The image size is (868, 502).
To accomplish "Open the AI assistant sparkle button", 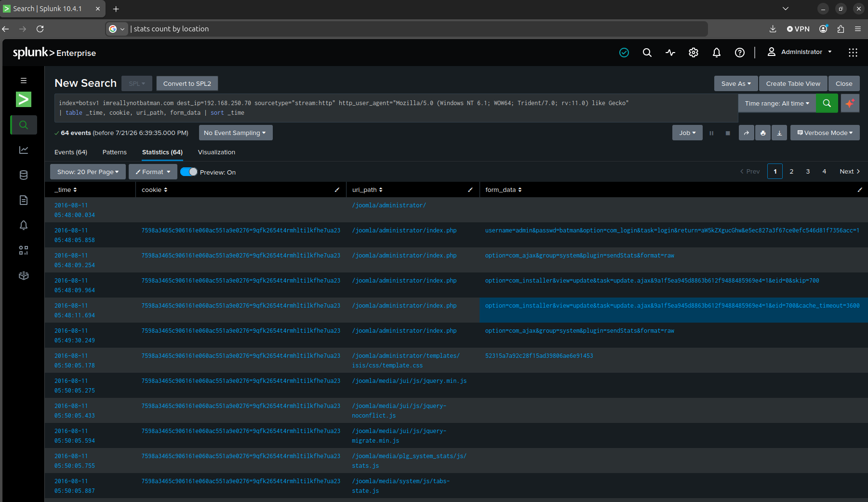I will click(x=850, y=103).
